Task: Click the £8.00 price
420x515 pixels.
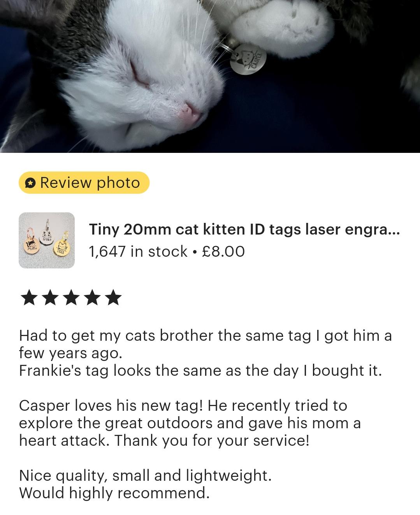Action: click(224, 252)
